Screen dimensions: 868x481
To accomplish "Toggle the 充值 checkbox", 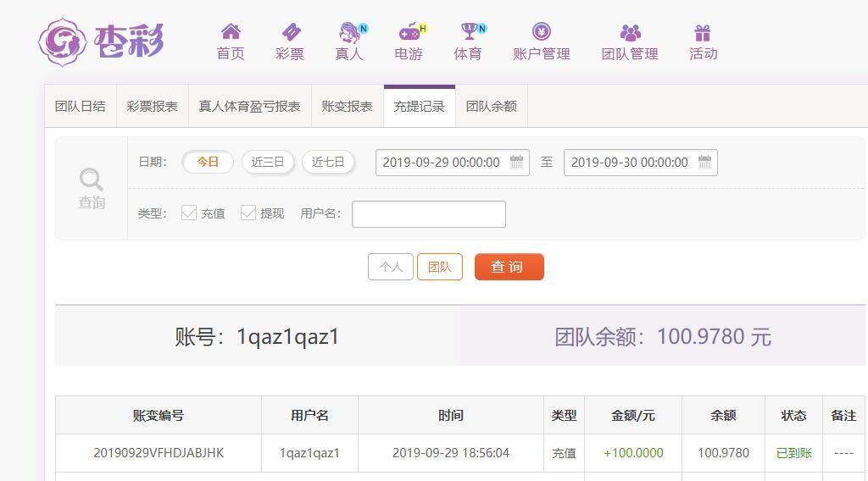I will pos(189,213).
